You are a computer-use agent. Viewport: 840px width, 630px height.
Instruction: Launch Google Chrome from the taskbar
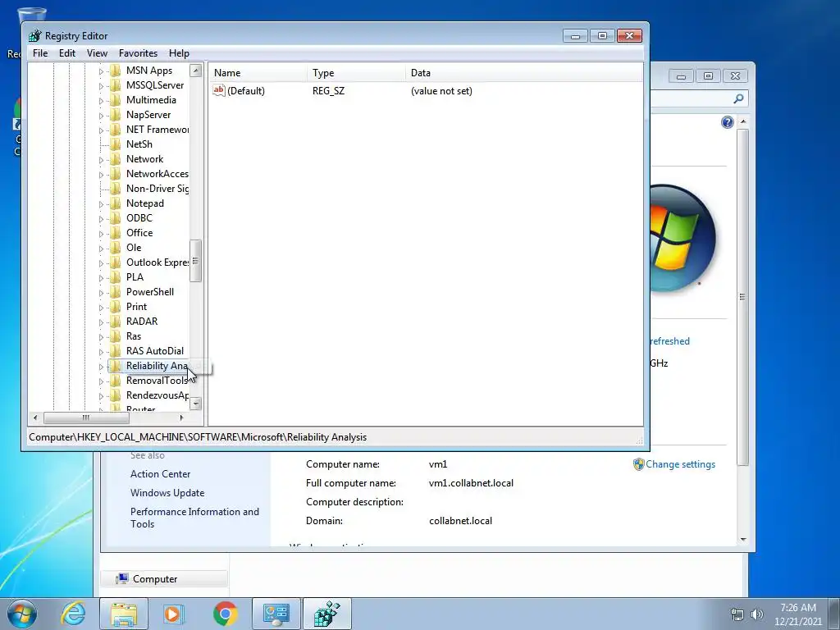tap(225, 614)
